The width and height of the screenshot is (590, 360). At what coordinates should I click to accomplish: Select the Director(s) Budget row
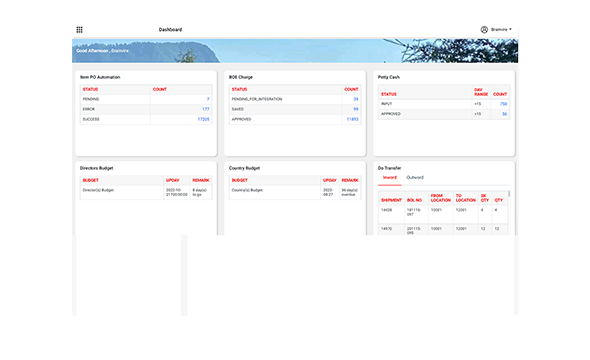[146, 192]
